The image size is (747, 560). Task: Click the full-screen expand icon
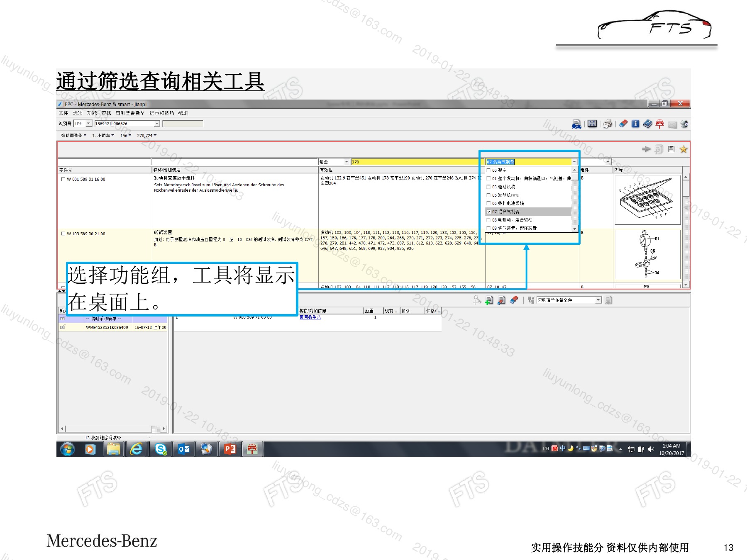(592, 124)
